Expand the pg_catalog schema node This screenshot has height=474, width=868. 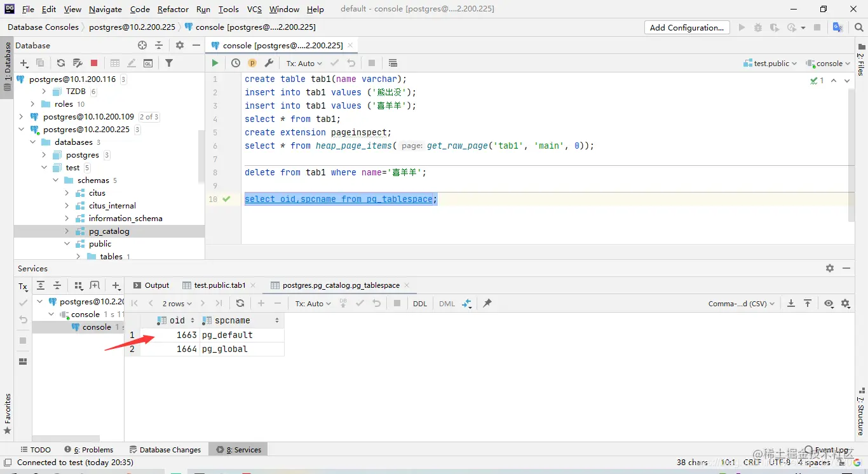[x=67, y=231]
